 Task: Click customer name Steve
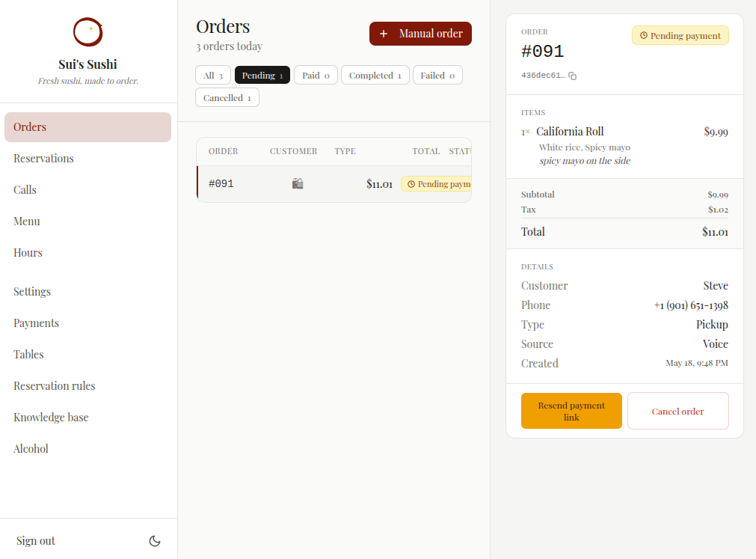click(716, 286)
